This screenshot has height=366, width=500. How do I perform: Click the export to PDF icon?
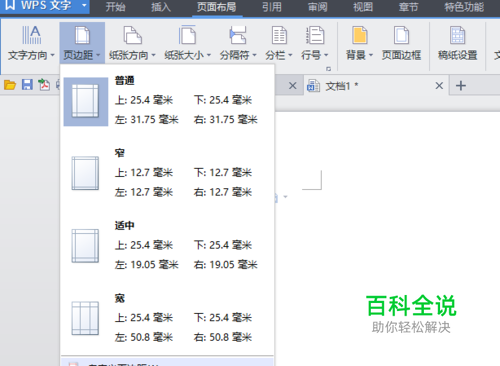(x=44, y=85)
